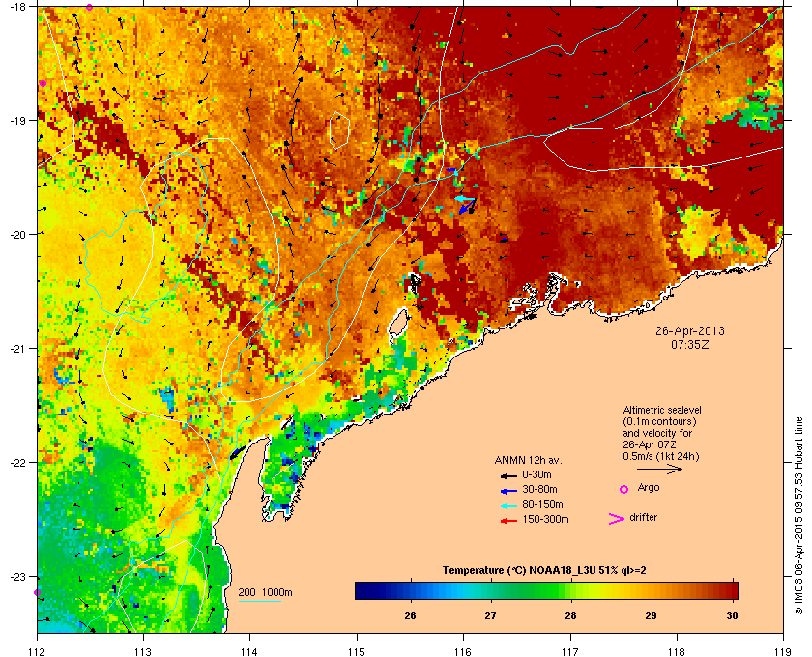
Task: Click the colorbar tick label 27
Action: (x=490, y=616)
